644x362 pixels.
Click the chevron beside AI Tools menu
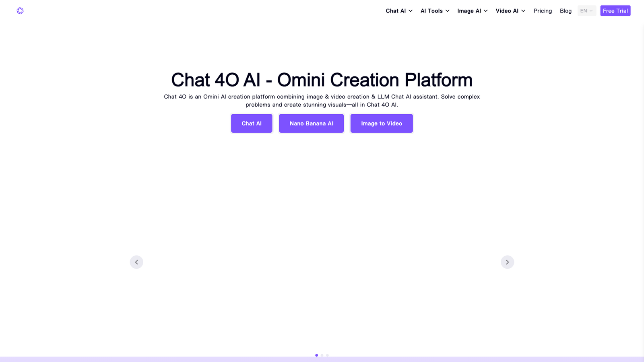tap(447, 11)
